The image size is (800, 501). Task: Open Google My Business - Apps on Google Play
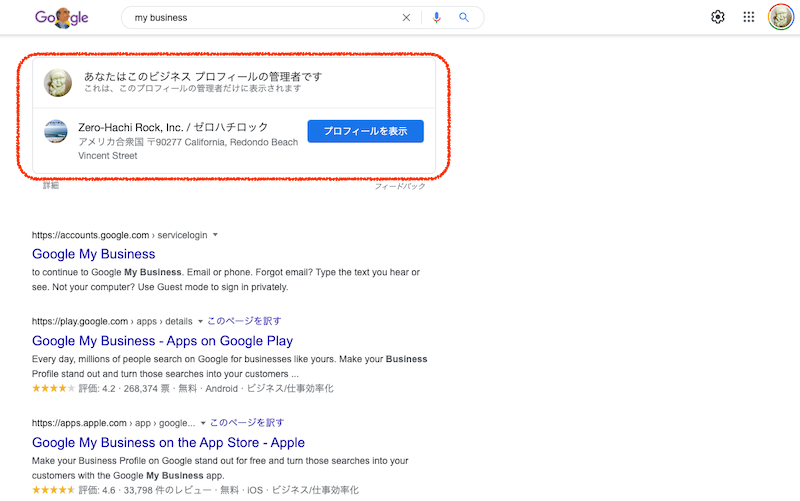(x=162, y=341)
